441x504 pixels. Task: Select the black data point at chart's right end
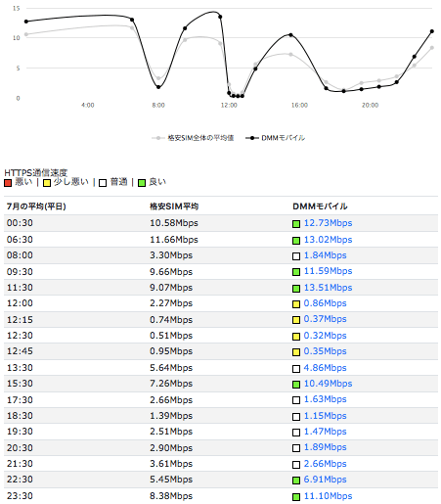(432, 31)
